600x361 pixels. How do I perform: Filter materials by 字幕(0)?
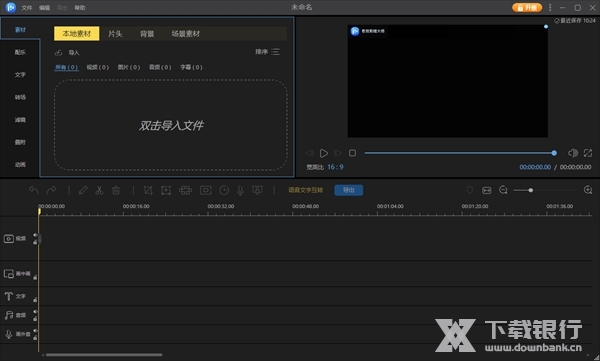[x=191, y=67]
